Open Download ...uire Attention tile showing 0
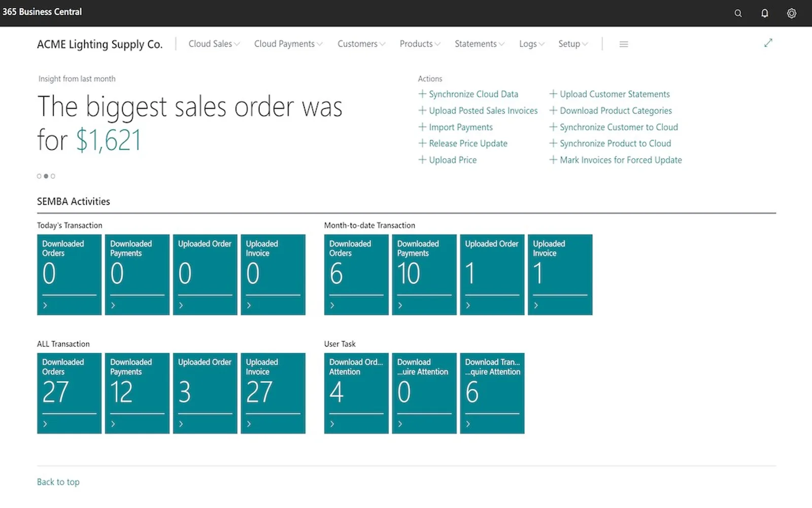The image size is (812, 508). click(x=424, y=393)
